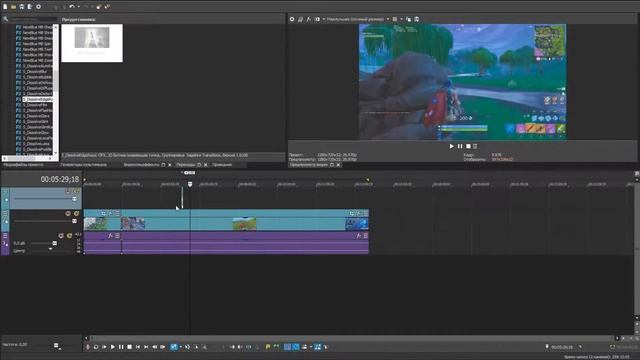Click the transitions list scroll-down arrow
This screenshot has height=360, width=640.
pyautogui.click(x=56, y=153)
